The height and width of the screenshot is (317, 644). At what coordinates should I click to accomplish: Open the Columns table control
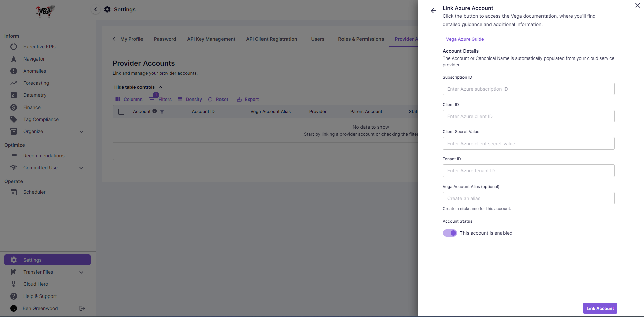tap(129, 99)
